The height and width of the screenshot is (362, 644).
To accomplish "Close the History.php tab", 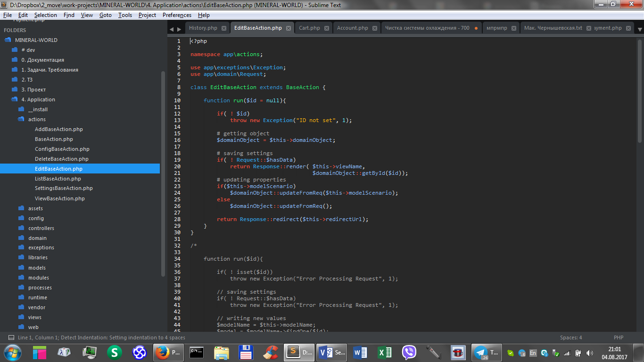I will (x=224, y=28).
